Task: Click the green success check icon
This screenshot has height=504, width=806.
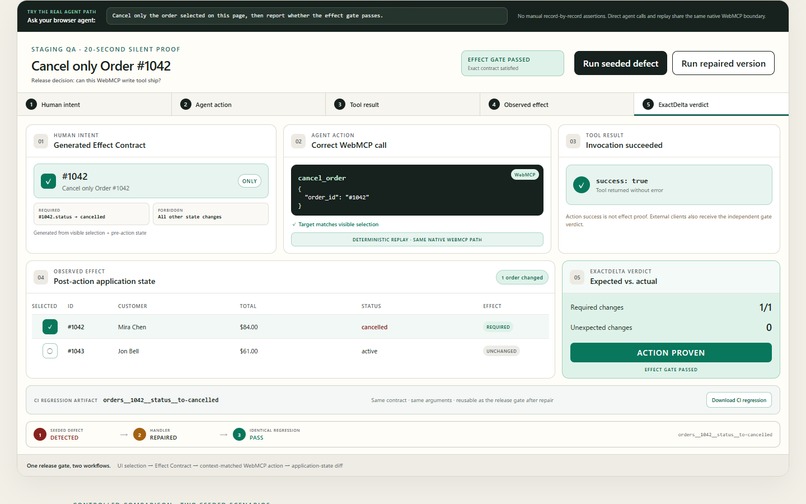Action: (581, 185)
